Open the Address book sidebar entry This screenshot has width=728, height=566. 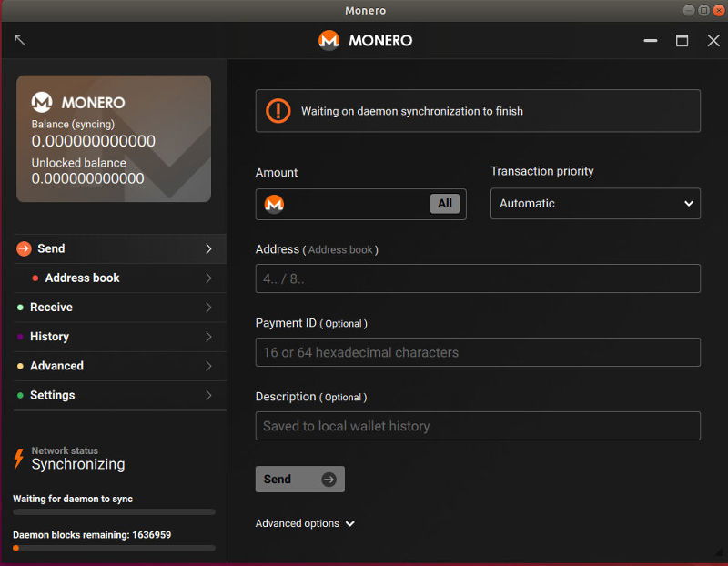tap(82, 278)
